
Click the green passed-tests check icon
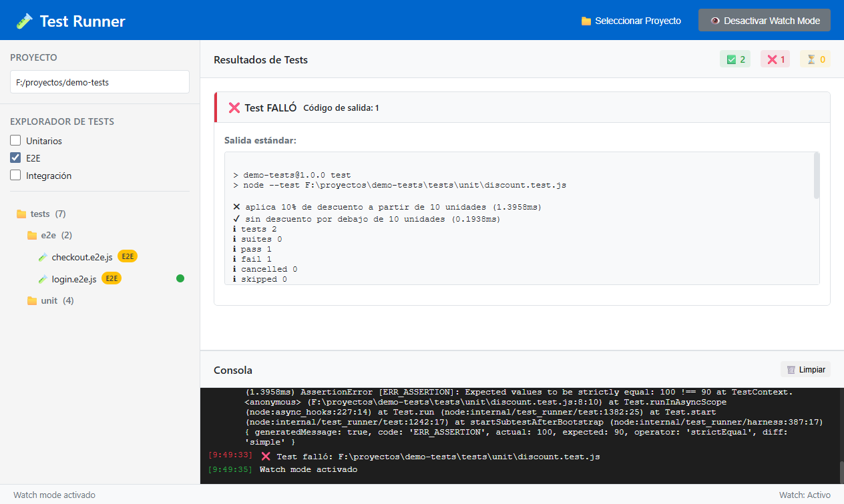click(x=732, y=59)
